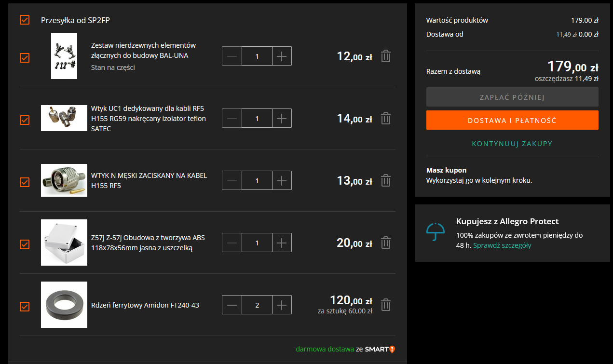Viewport: 613px width, 364px height.
Task: Click 'Wartość produktów' label
Action: [457, 20]
